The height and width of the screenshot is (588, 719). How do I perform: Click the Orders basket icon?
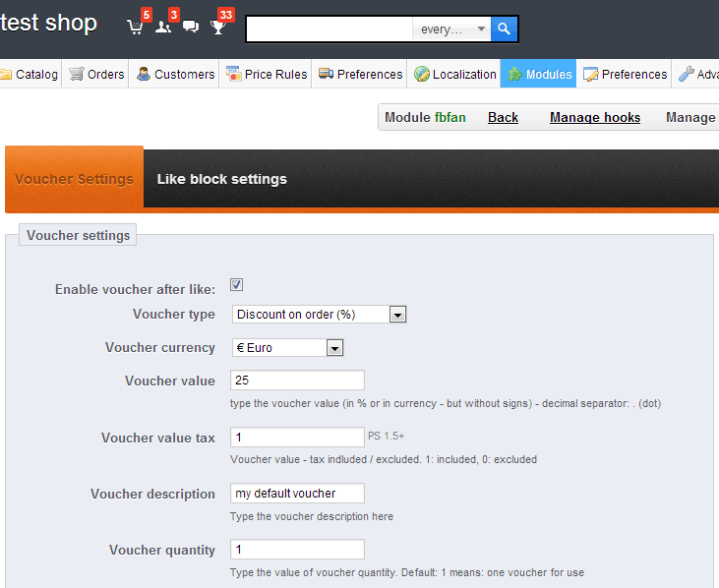[x=77, y=74]
